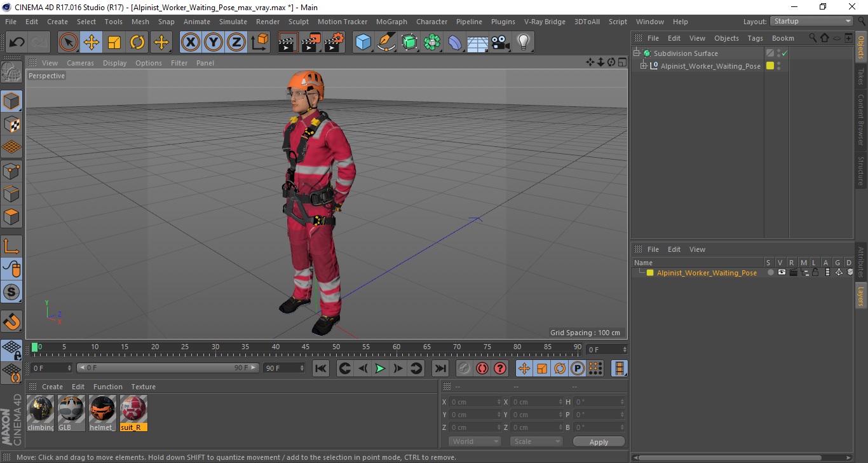The width and height of the screenshot is (868, 463).
Task: Open the V-Ray Bridge menu
Action: tap(545, 22)
